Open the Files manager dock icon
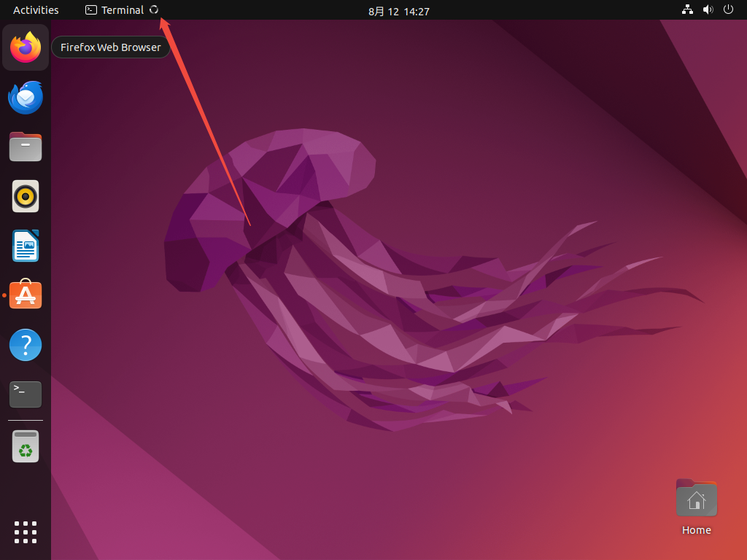Image resolution: width=747 pixels, height=560 pixels. (26, 147)
